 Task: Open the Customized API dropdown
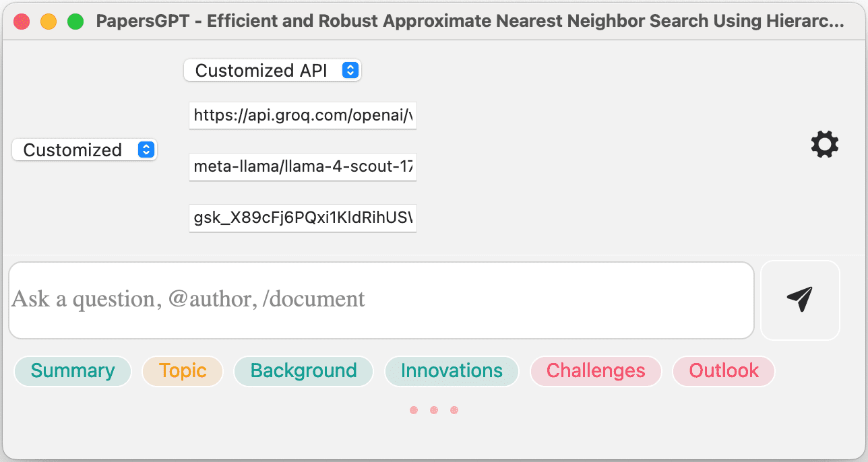coord(272,71)
